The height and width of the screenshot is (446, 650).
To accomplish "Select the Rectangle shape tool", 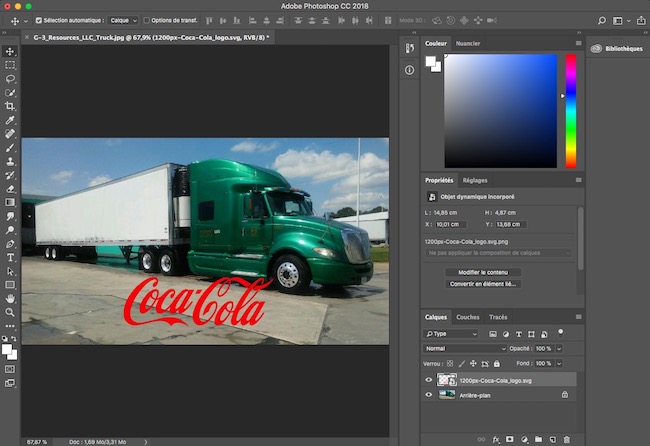I will coord(10,285).
